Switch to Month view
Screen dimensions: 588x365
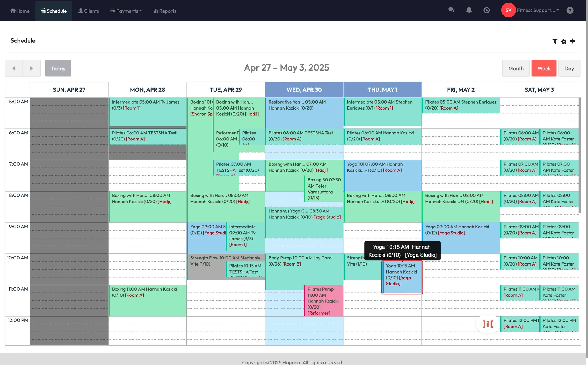pyautogui.click(x=516, y=68)
